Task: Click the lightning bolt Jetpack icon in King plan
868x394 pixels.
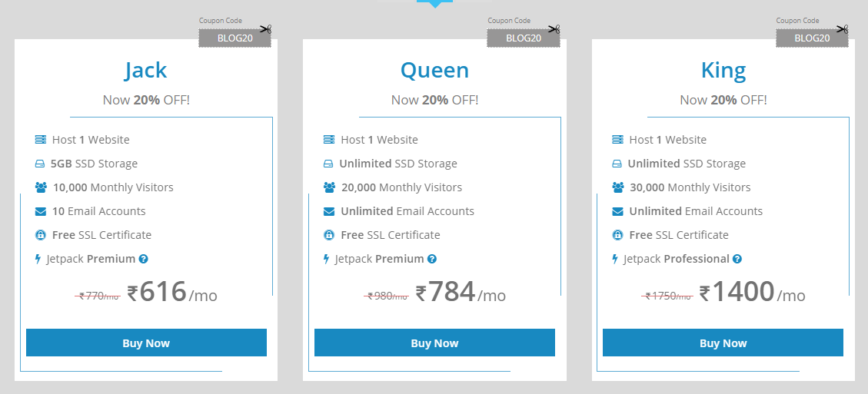Action: point(615,258)
